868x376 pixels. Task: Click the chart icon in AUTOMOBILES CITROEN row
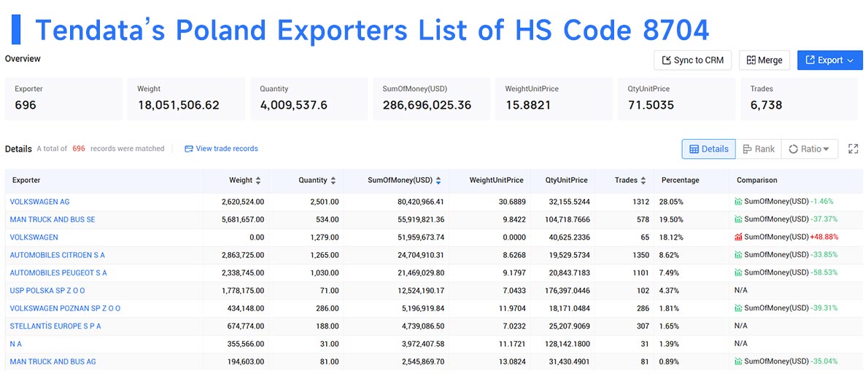pyautogui.click(x=738, y=255)
